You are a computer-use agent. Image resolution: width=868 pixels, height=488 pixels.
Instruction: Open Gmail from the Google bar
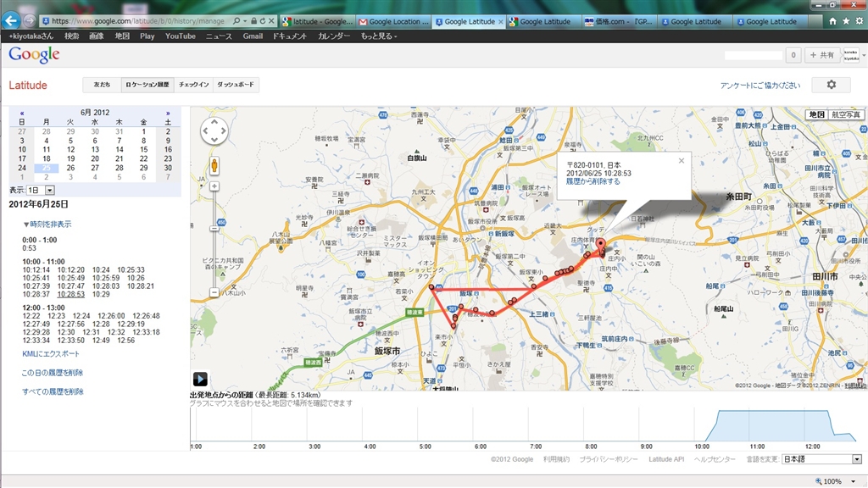(253, 36)
